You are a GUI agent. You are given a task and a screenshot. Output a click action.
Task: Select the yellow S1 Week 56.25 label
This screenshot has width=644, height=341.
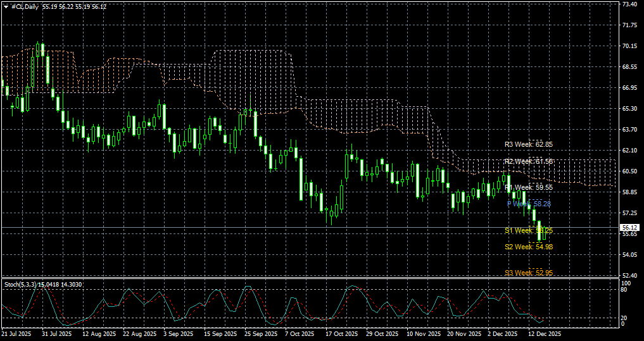[529, 231]
